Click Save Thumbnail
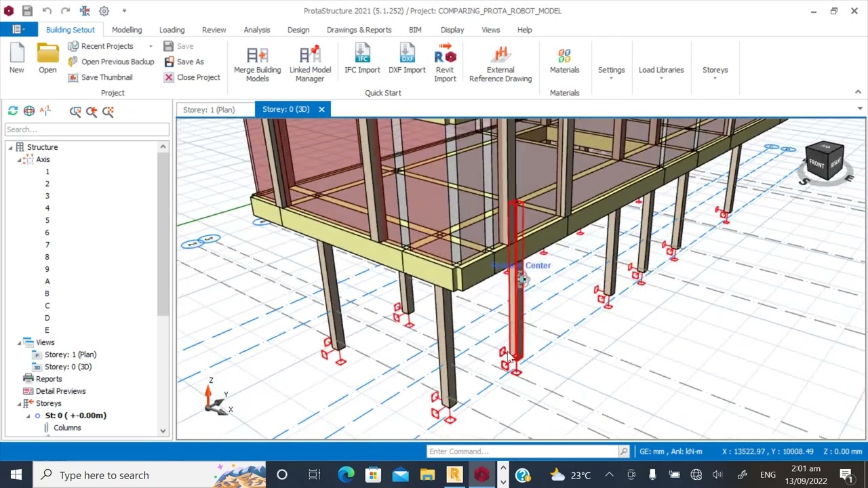The width and height of the screenshot is (868, 488). point(100,77)
